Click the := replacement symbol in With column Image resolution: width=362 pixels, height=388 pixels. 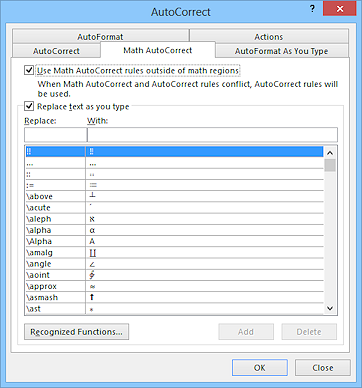[93, 185]
